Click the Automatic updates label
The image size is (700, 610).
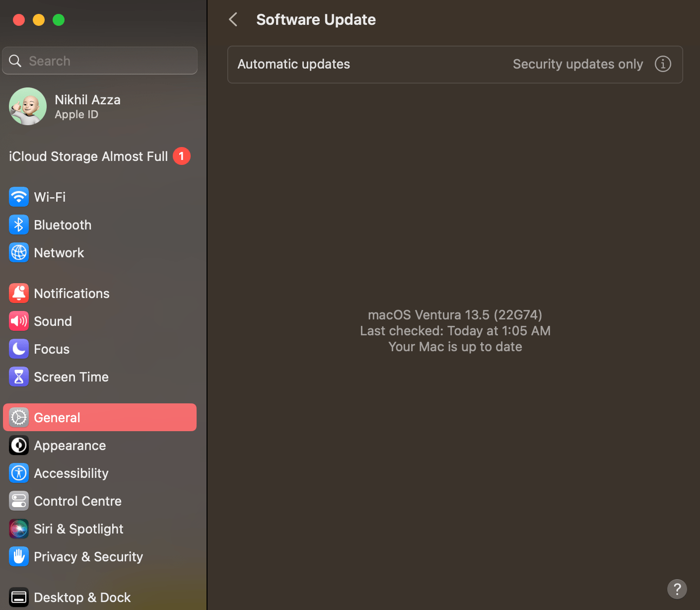294,64
